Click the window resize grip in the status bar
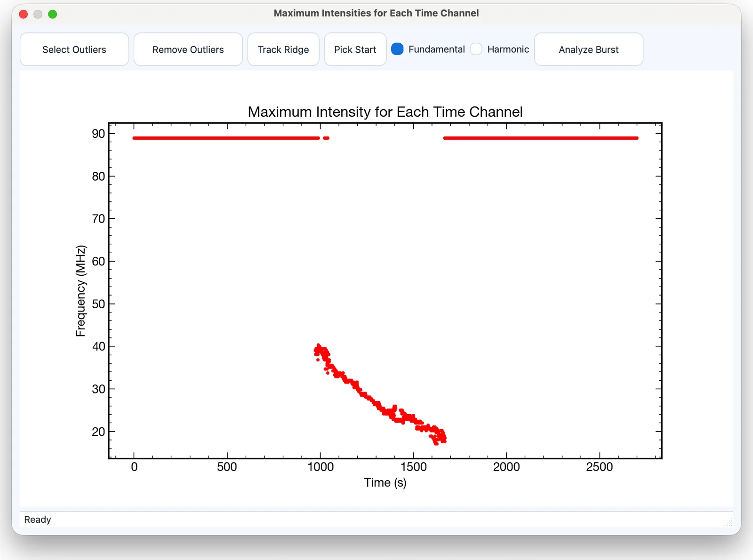 [729, 522]
